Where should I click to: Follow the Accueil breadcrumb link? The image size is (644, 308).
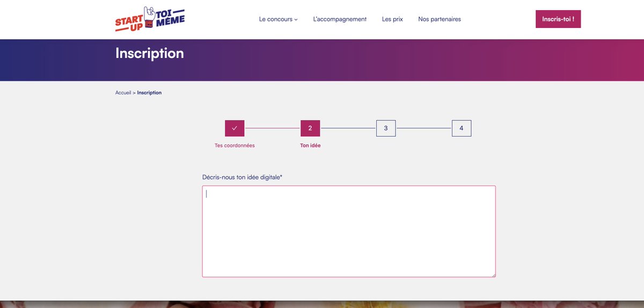123,93
